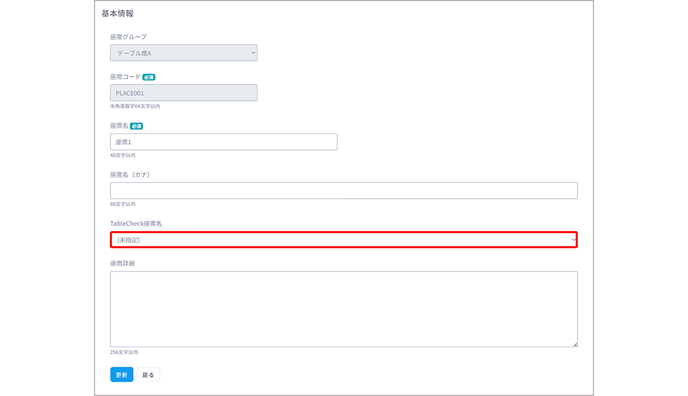Click inside the 座席詳細 text area
Screen dimensions: 688x396
[344, 309]
